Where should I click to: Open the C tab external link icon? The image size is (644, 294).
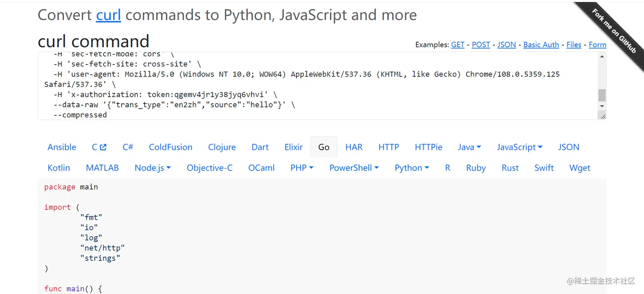click(103, 147)
